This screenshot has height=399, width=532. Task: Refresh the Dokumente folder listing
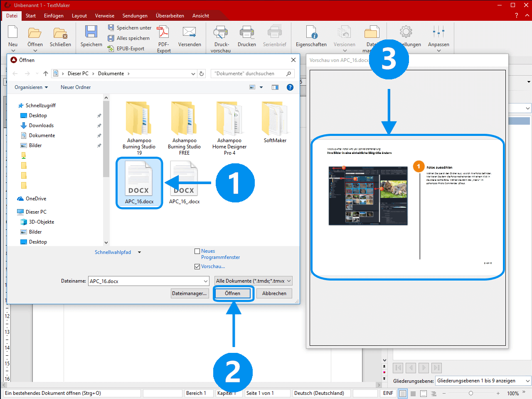click(x=202, y=74)
